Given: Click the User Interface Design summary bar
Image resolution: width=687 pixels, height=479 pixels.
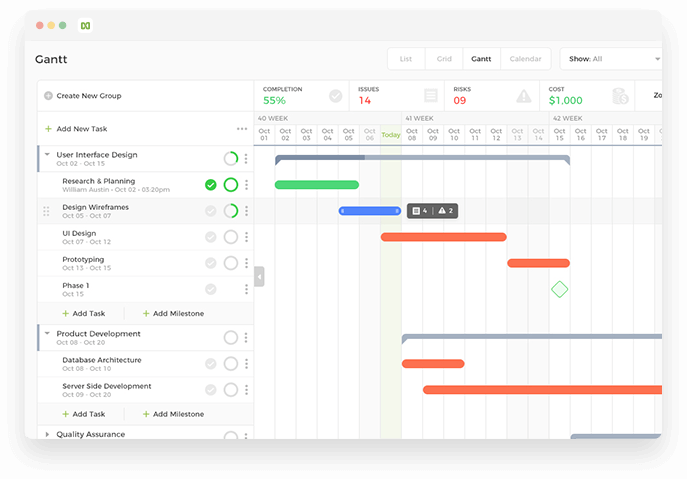Looking at the screenshot, I should point(422,158).
